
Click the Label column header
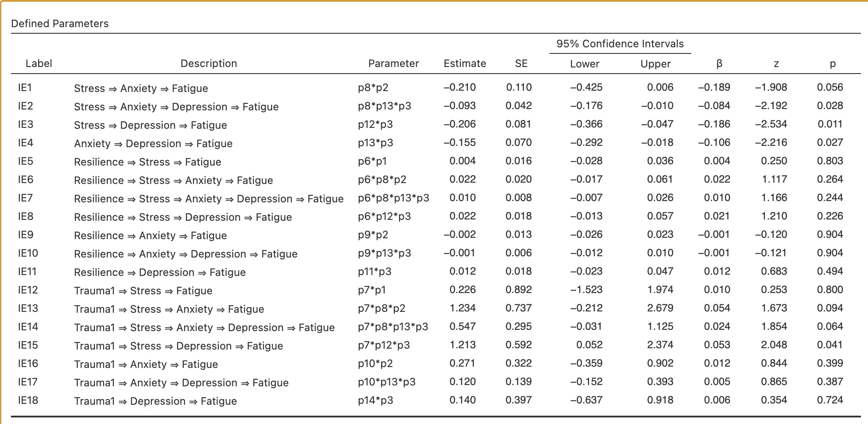pyautogui.click(x=38, y=64)
